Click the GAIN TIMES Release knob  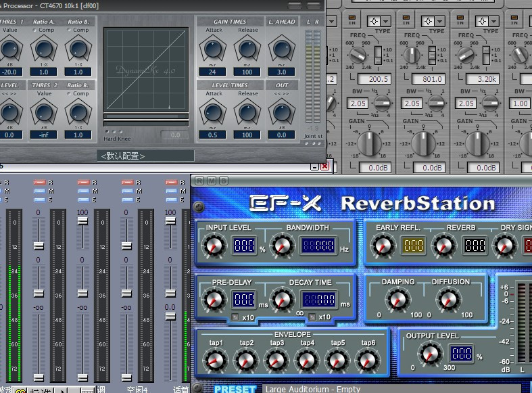point(247,49)
